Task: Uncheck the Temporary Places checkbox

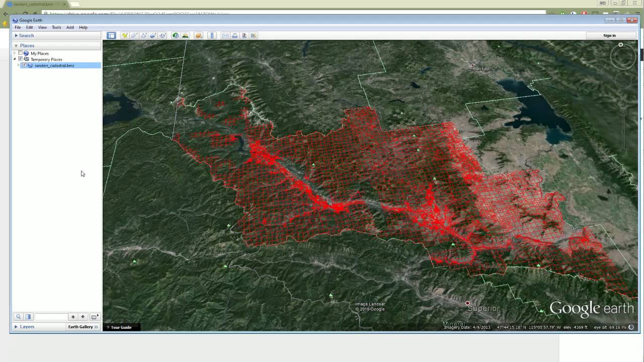Action: (21, 59)
